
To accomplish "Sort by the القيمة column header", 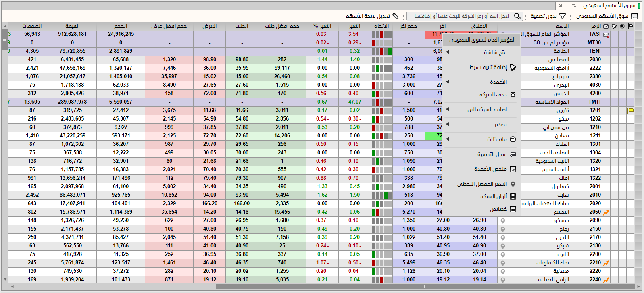I will pos(72,26).
